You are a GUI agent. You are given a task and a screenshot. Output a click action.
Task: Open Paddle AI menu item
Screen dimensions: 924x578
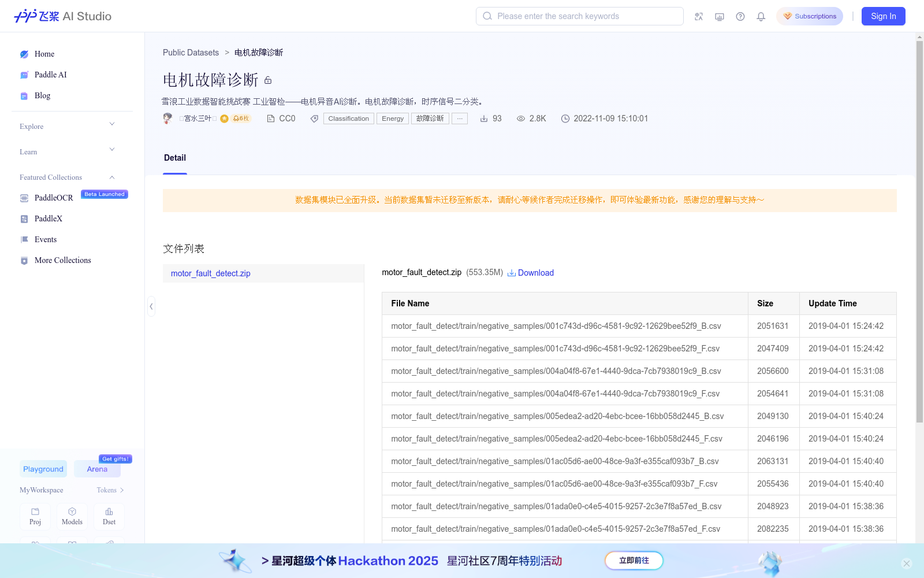pos(51,75)
